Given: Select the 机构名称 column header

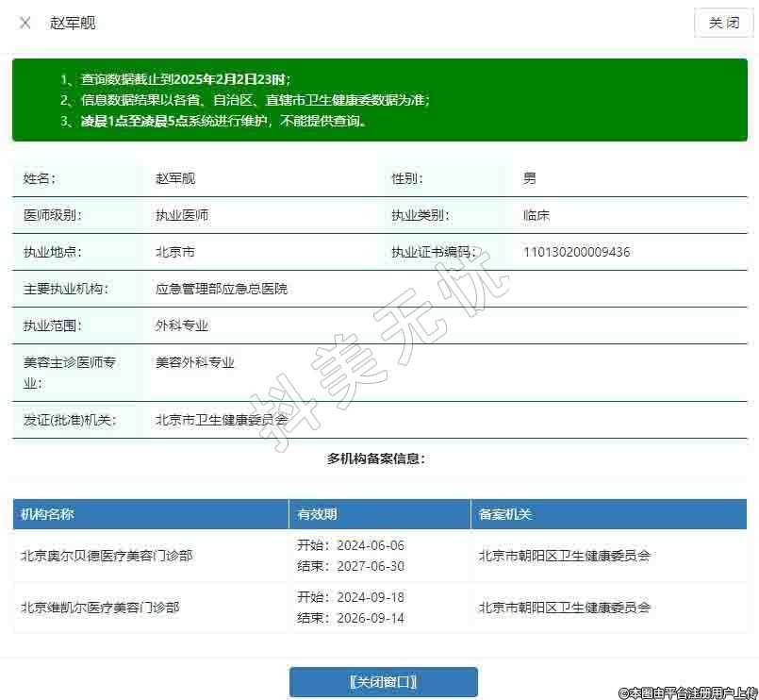Looking at the screenshot, I should (x=47, y=514).
